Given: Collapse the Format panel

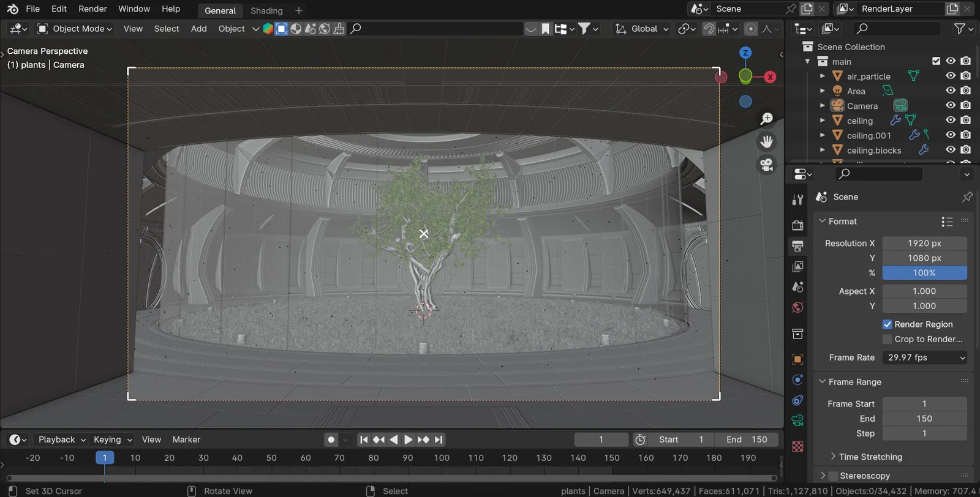Looking at the screenshot, I should [x=823, y=221].
